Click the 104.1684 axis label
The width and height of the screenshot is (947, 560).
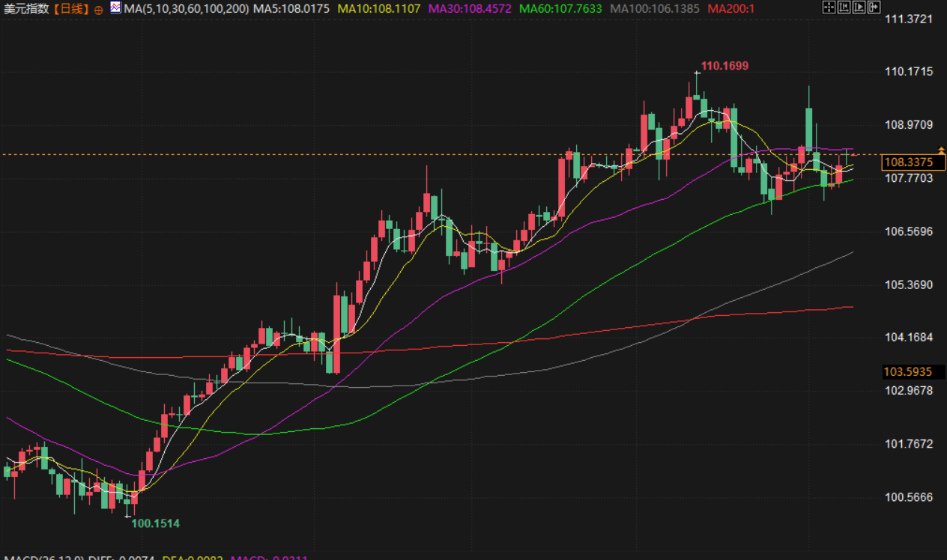click(909, 338)
